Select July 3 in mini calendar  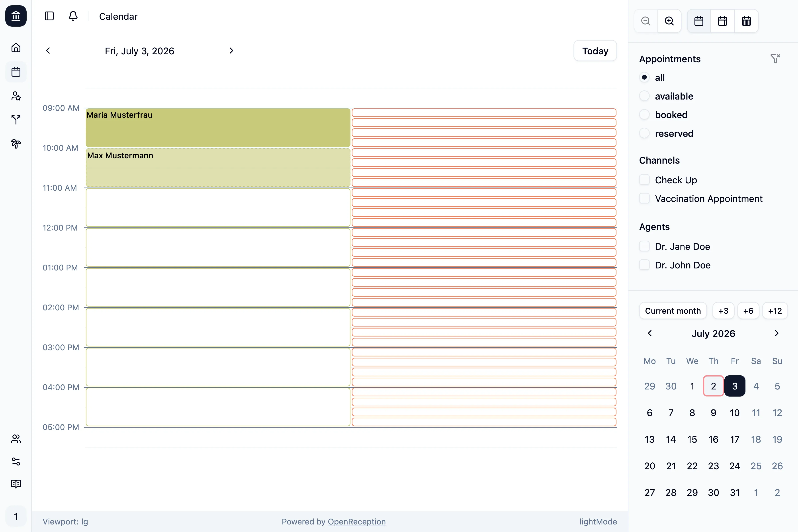(735, 386)
